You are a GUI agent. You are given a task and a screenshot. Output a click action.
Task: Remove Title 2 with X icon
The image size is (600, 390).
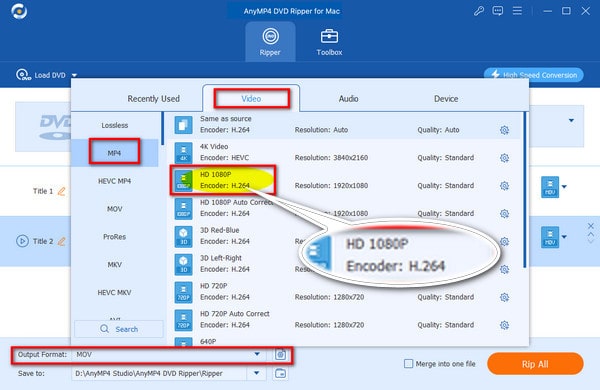[591, 226]
